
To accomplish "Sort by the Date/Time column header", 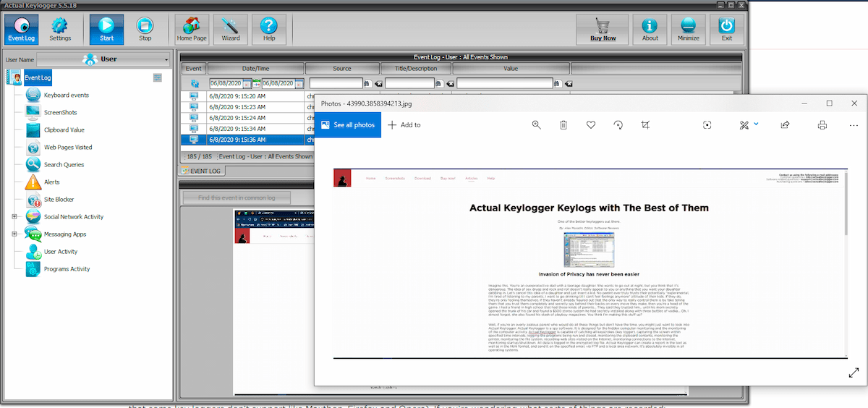I will (255, 69).
